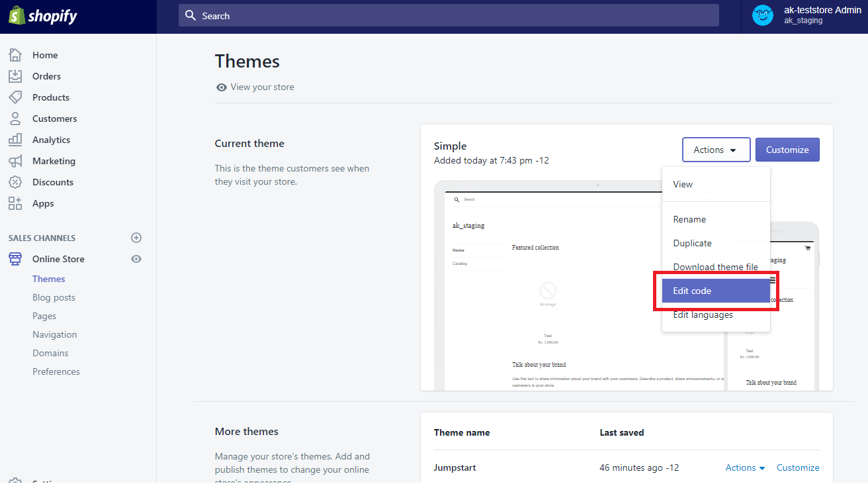This screenshot has width=868, height=486.
Task: Select Domains under Online Store
Action: click(50, 353)
